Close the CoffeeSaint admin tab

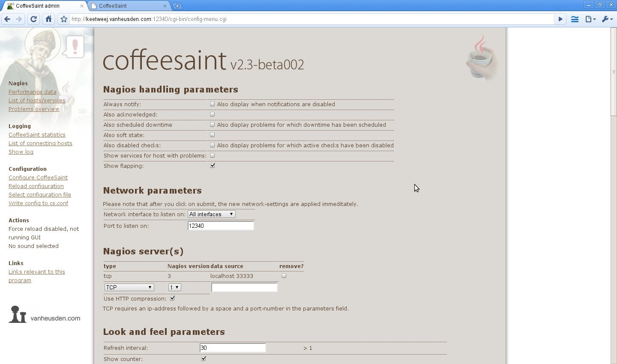(x=81, y=6)
